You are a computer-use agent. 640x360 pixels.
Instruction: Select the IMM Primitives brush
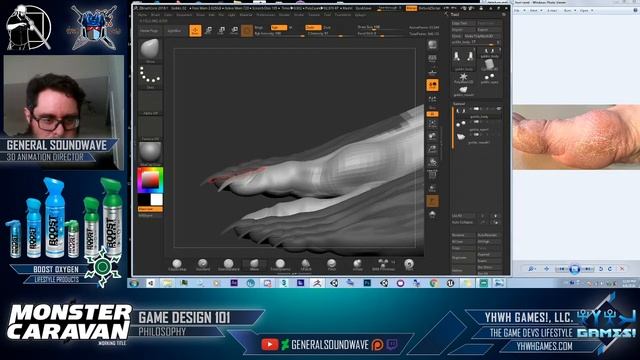[x=383, y=265]
